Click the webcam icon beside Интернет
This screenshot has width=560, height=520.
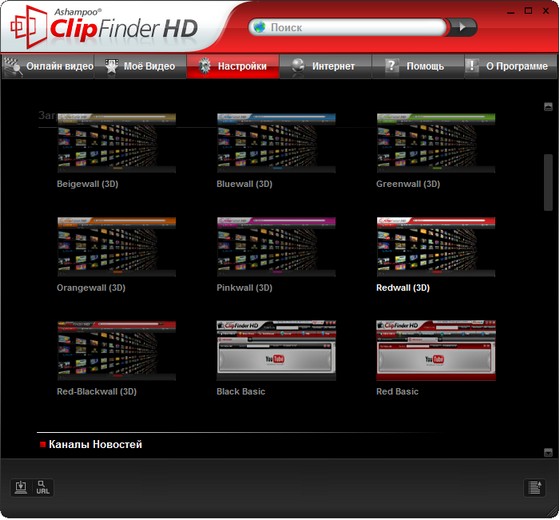298,66
